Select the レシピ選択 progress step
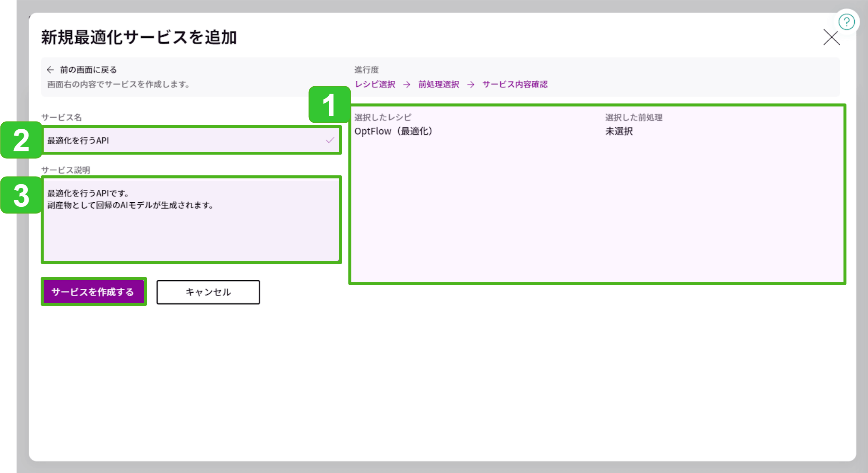The image size is (868, 473). [x=375, y=84]
